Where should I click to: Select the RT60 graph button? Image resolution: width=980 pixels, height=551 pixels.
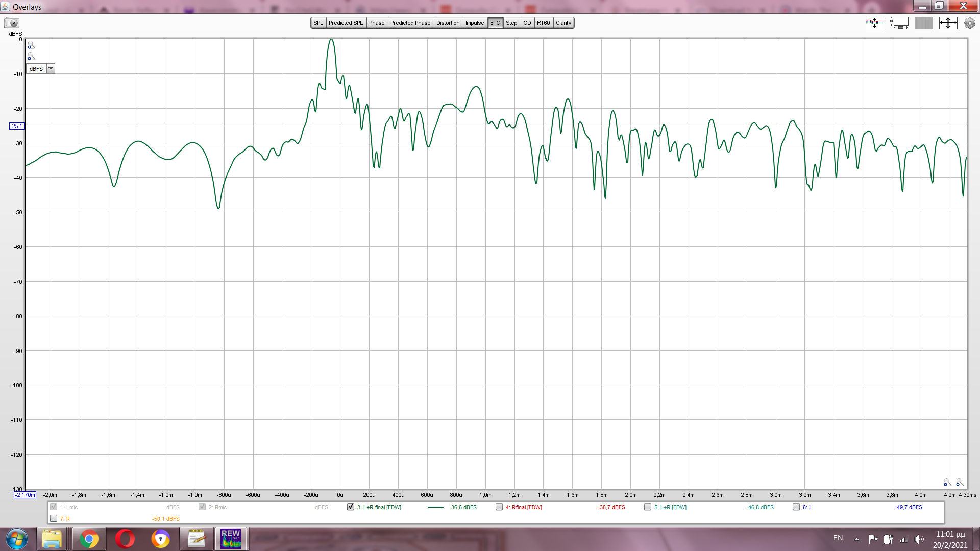pyautogui.click(x=543, y=23)
